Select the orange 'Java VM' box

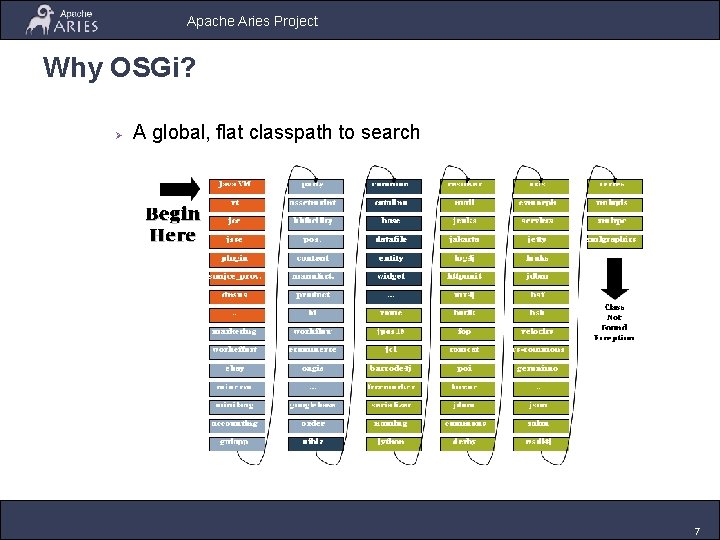[237, 186]
